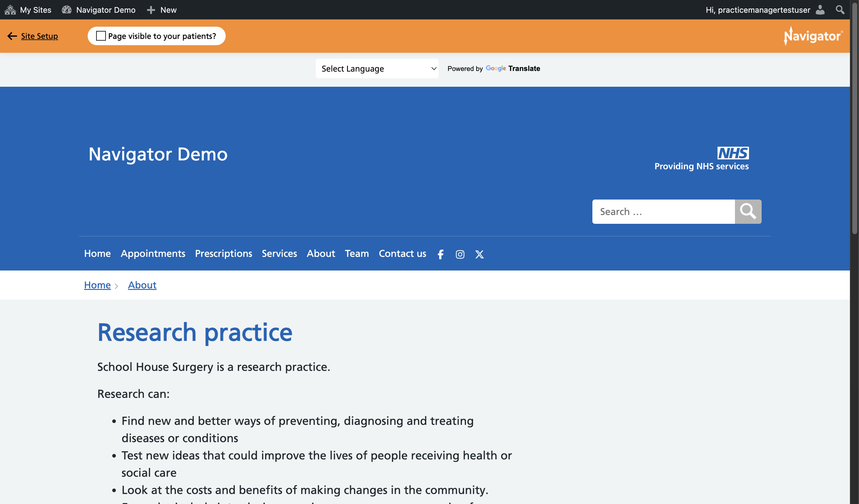Screen dimensions: 859x504
Task: Click the Site Setup link
Action: 39,36
